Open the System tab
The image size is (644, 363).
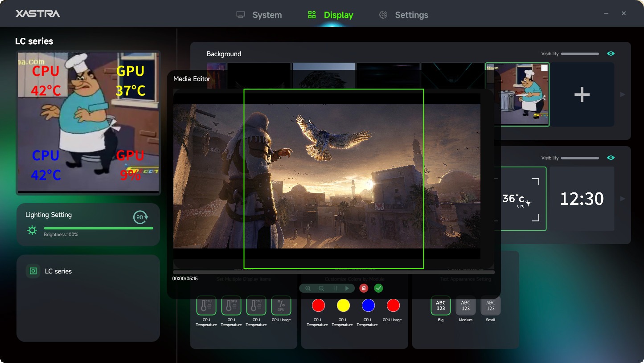pos(259,15)
